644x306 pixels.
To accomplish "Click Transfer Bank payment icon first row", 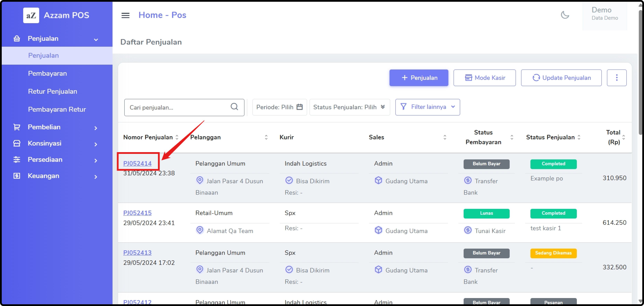I will pos(467,180).
